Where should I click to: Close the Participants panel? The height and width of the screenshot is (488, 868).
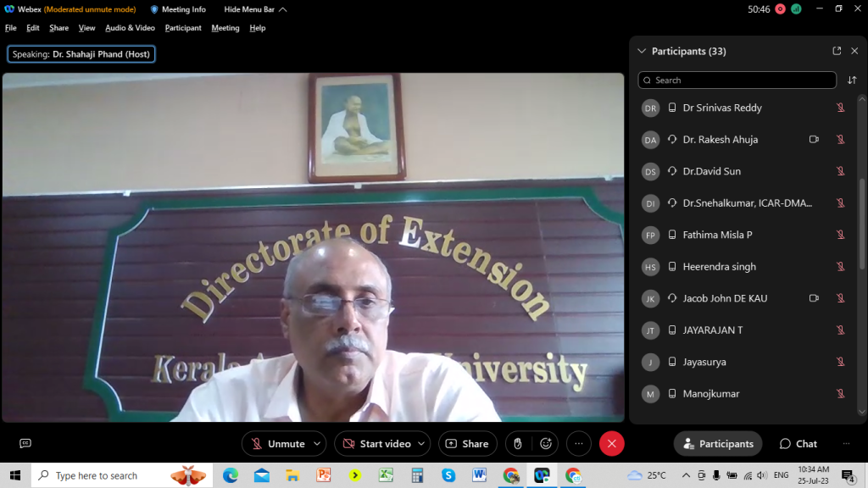click(x=854, y=51)
